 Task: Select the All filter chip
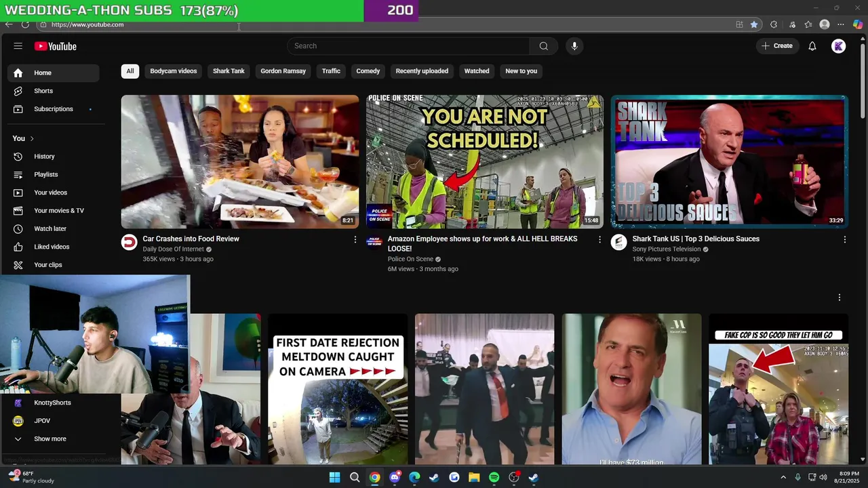130,71
